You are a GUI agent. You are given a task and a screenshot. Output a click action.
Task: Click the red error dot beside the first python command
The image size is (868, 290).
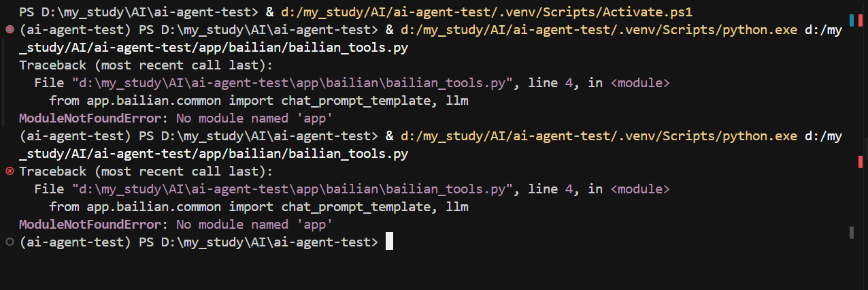(10, 30)
